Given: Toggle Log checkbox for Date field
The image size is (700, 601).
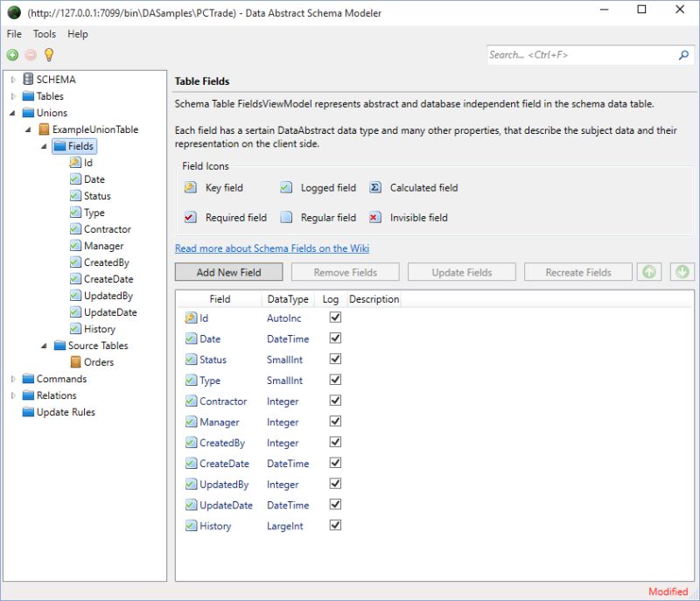Looking at the screenshot, I should tap(335, 339).
